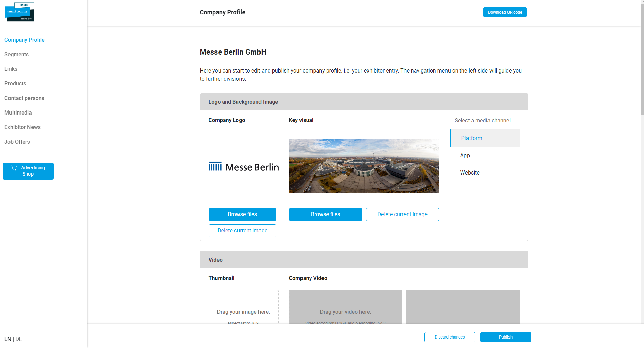Open the Company Profile menu item

pyautogui.click(x=24, y=40)
